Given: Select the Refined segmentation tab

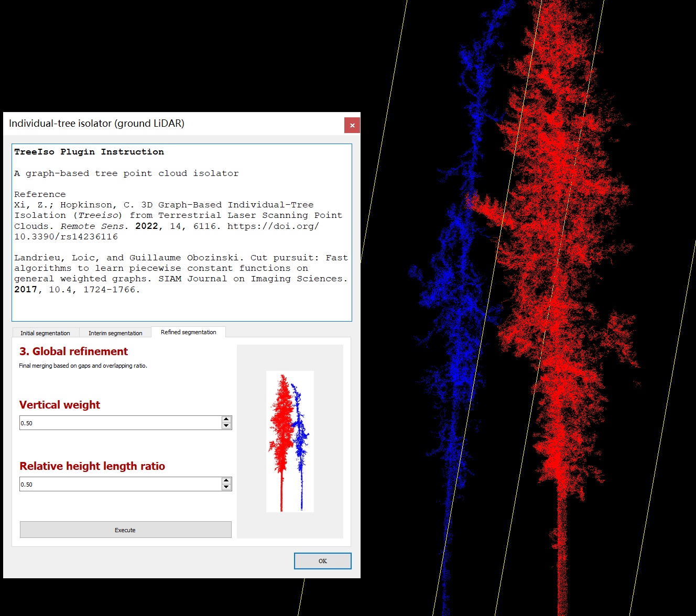Looking at the screenshot, I should [188, 332].
